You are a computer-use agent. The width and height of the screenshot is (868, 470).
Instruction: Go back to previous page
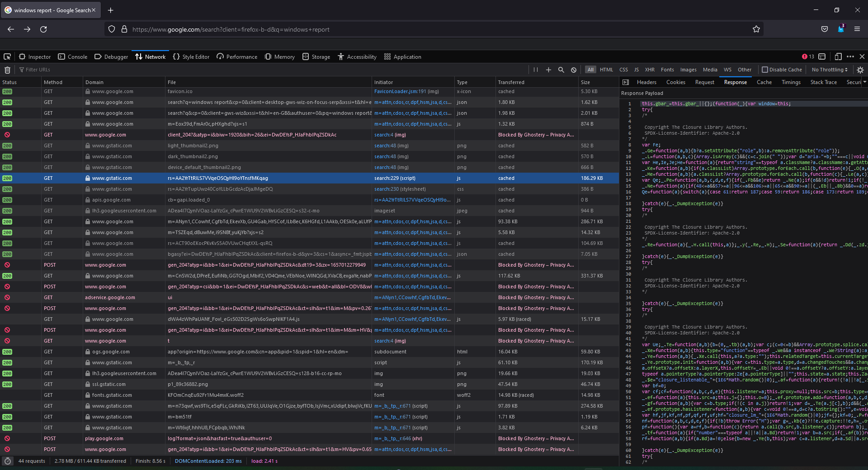pos(11,29)
